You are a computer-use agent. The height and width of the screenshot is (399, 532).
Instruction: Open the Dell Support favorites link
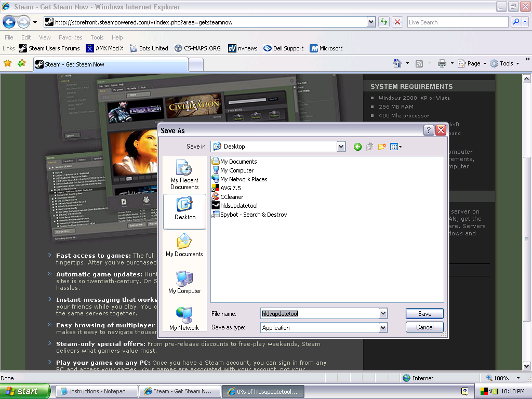click(284, 48)
